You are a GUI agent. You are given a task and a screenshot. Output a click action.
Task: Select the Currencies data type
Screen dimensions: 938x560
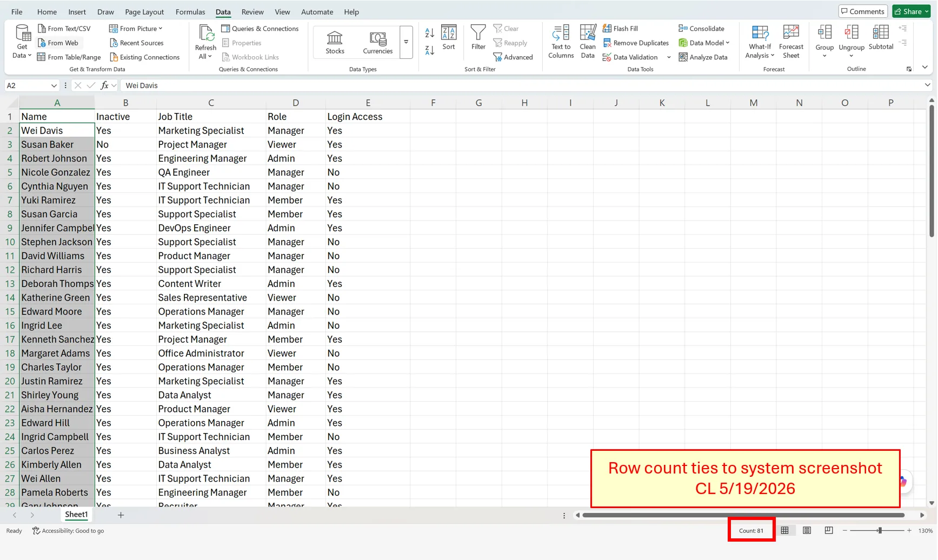click(377, 42)
